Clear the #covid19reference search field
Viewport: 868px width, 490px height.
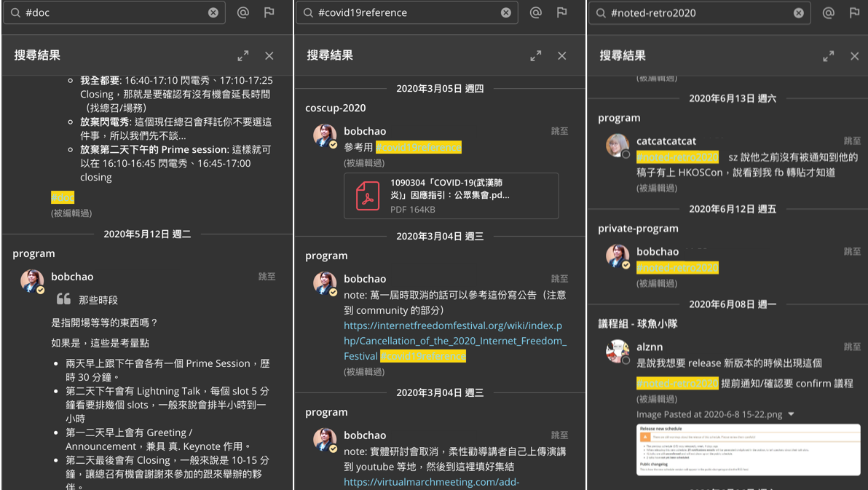[x=506, y=12]
